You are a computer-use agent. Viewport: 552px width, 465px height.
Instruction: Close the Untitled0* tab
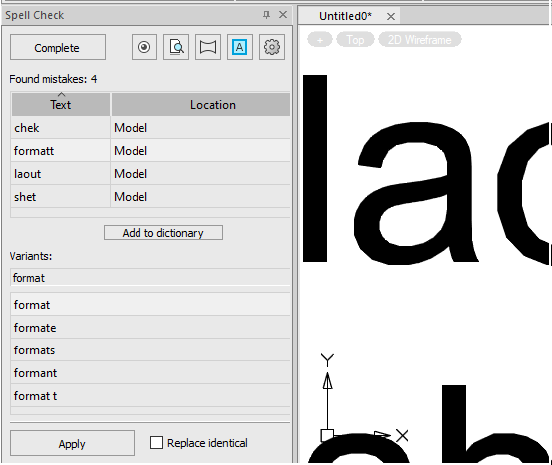(x=391, y=17)
